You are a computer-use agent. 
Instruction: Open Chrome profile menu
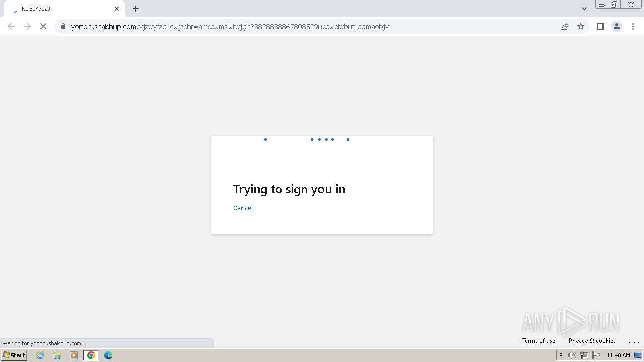coord(616,26)
